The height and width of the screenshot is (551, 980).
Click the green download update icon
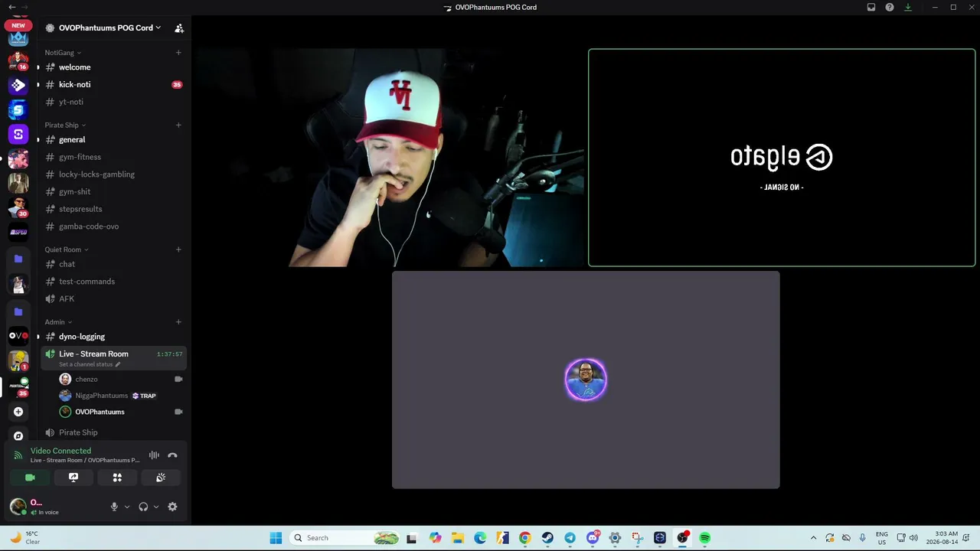pos(908,7)
